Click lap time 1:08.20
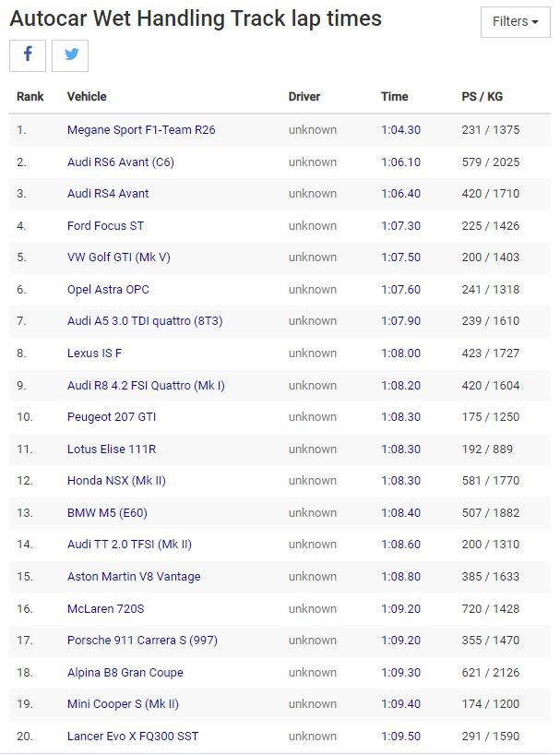This screenshot has height=755, width=560. pyautogui.click(x=400, y=386)
